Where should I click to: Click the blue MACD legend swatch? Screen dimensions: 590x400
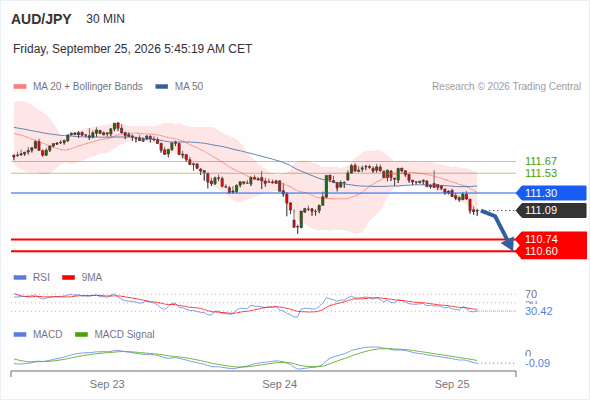click(x=20, y=335)
